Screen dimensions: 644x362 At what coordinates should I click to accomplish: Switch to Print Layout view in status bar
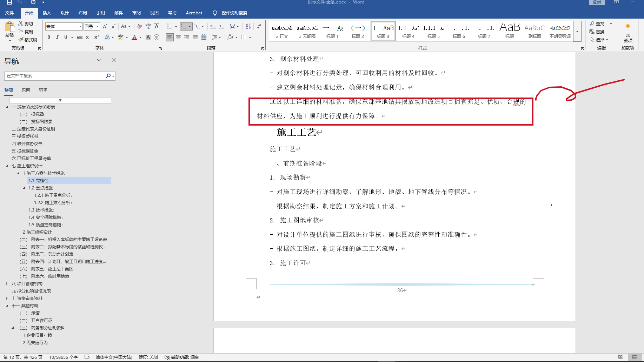click(635, 357)
